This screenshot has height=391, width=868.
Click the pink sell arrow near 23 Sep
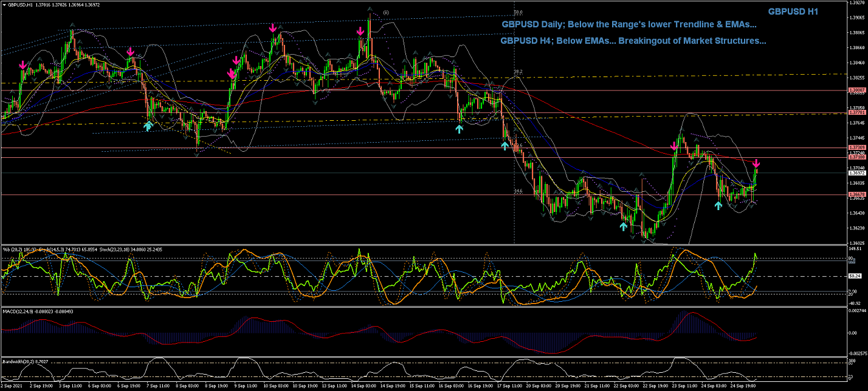pyautogui.click(x=674, y=146)
